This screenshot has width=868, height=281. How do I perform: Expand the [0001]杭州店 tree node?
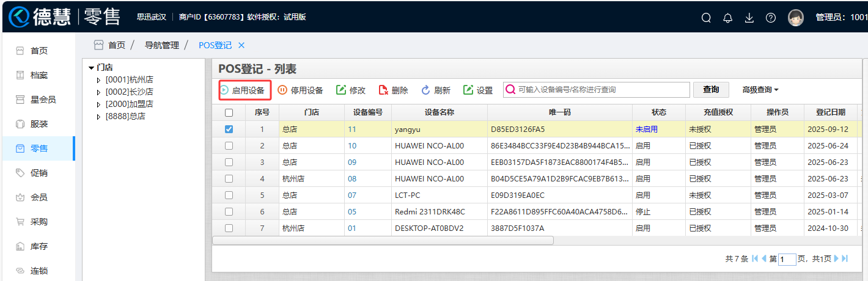(x=99, y=80)
